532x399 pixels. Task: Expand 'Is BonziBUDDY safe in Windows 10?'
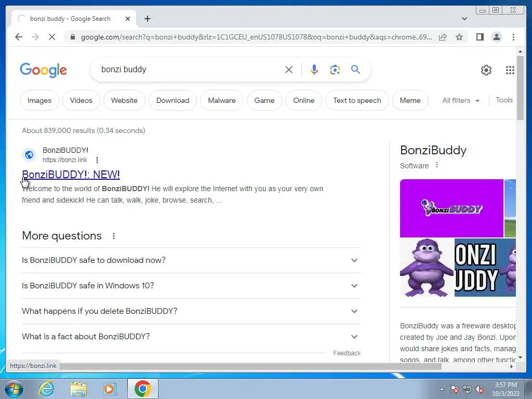(191, 286)
